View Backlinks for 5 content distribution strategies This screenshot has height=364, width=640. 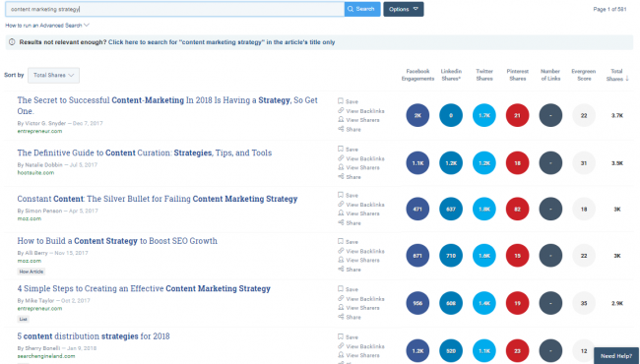360,346
